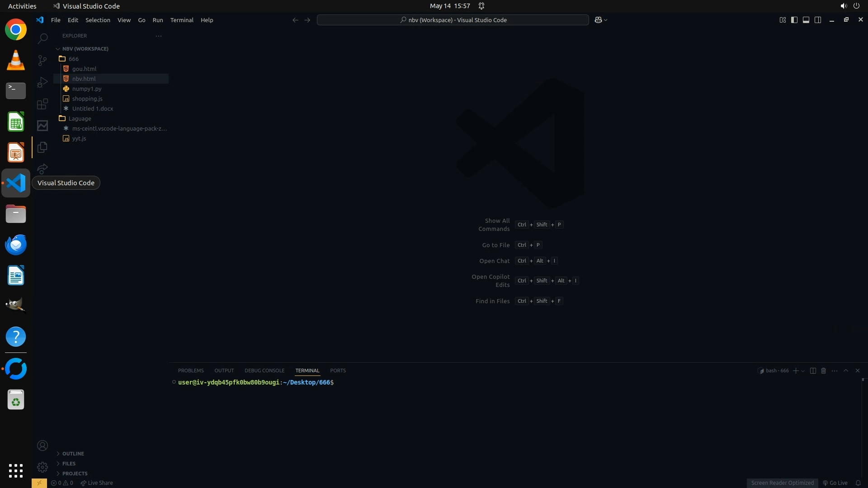Click the Search icon in activity bar

(x=42, y=38)
